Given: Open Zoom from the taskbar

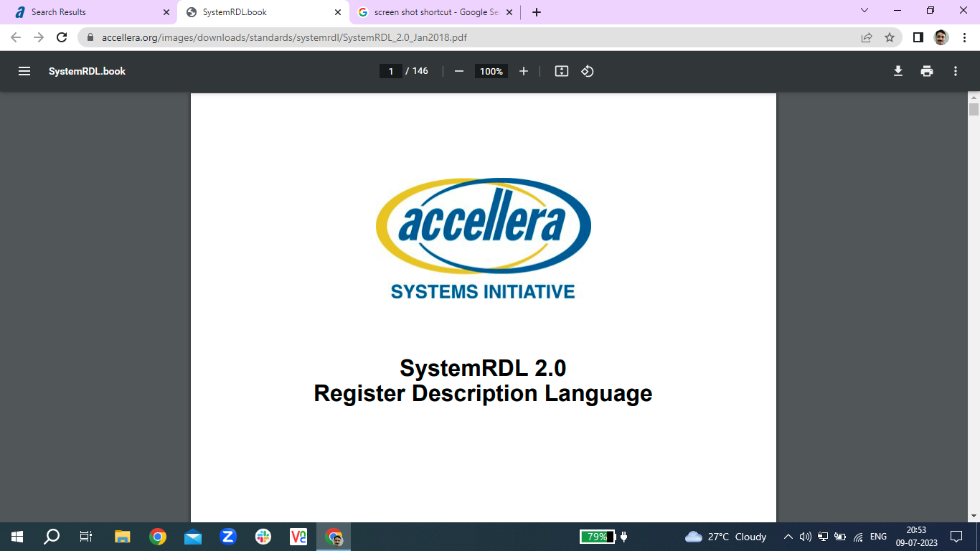Looking at the screenshot, I should pos(228,537).
